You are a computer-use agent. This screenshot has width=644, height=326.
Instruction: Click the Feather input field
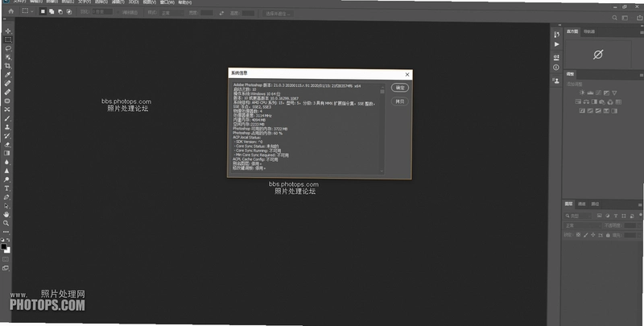pyautogui.click(x=102, y=12)
